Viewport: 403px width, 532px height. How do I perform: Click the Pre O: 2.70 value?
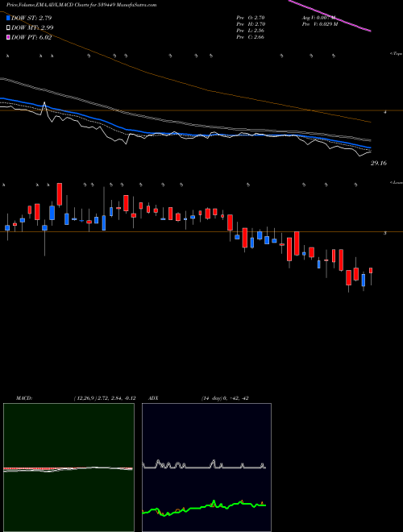251,18
